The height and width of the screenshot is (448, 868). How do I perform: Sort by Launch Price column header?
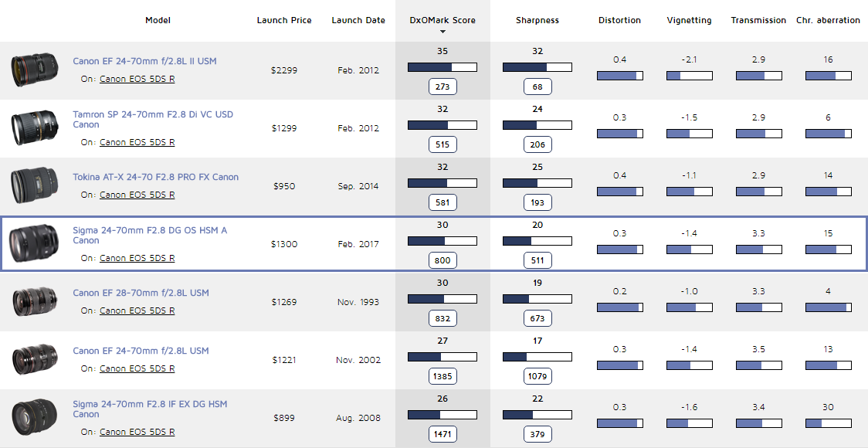(284, 20)
